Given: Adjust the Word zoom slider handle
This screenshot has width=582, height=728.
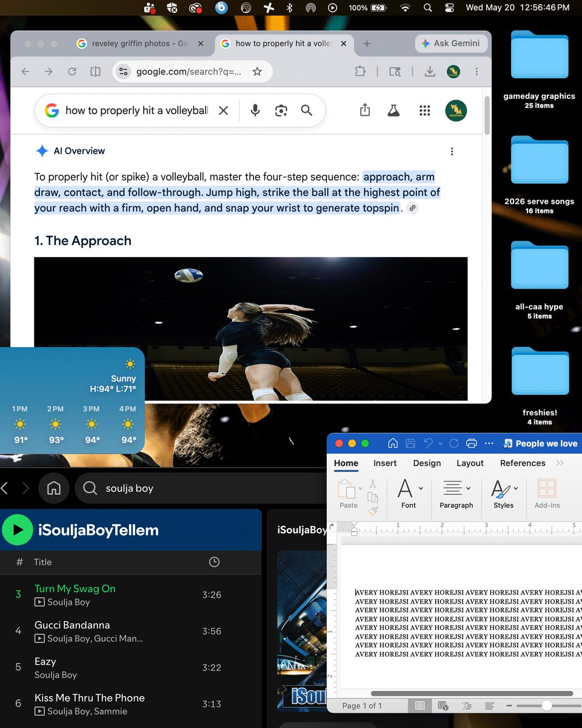Looking at the screenshot, I should tap(547, 706).
